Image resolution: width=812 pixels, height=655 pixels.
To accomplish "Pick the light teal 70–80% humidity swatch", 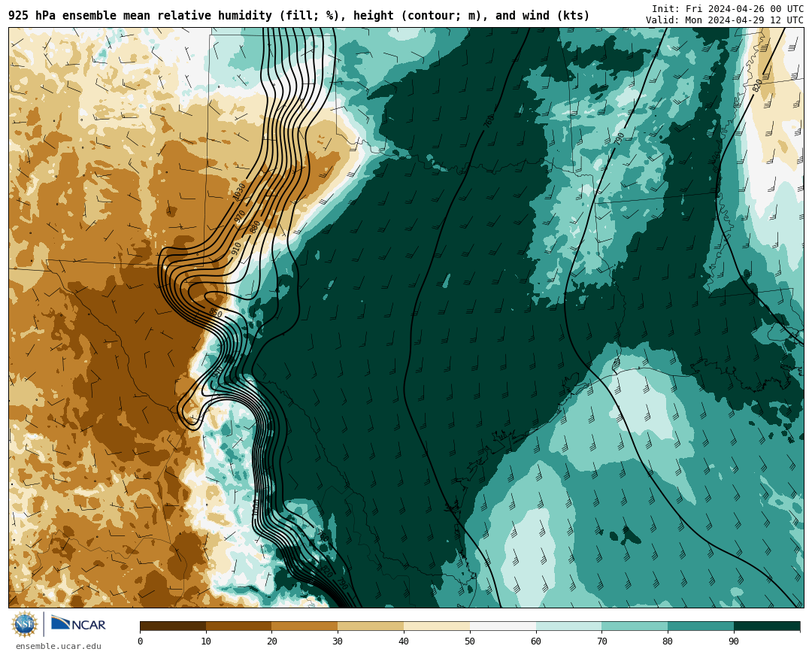I will click(x=635, y=626).
